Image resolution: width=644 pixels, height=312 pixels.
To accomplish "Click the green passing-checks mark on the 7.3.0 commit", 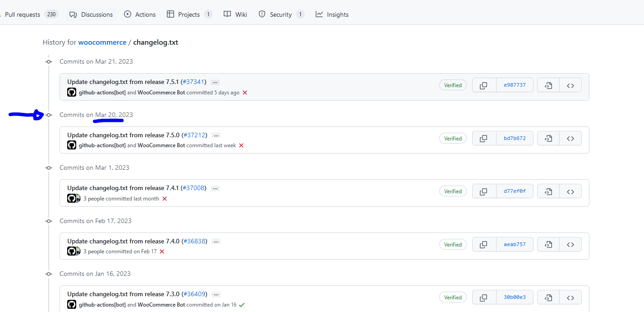I will click(x=242, y=304).
